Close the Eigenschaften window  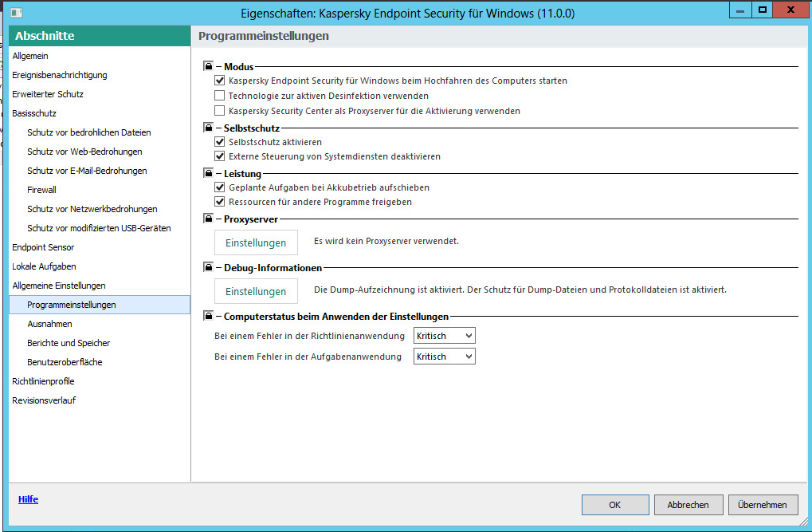point(790,10)
